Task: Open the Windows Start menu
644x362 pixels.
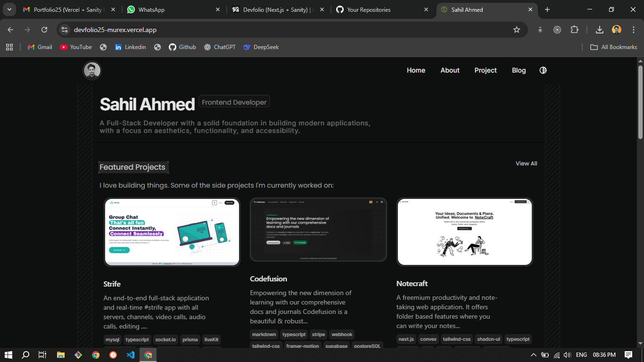Action: point(8,355)
